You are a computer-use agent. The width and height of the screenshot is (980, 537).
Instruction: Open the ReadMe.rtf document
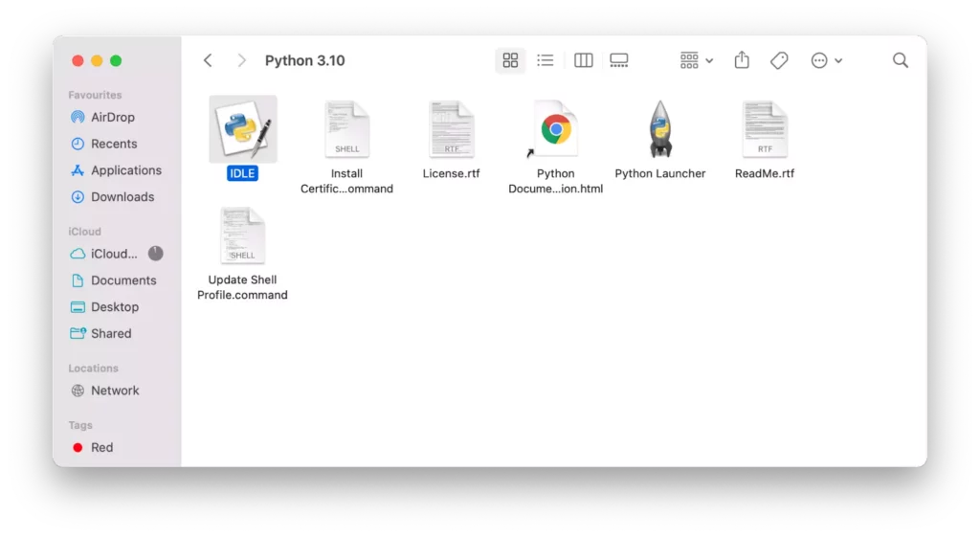point(764,129)
